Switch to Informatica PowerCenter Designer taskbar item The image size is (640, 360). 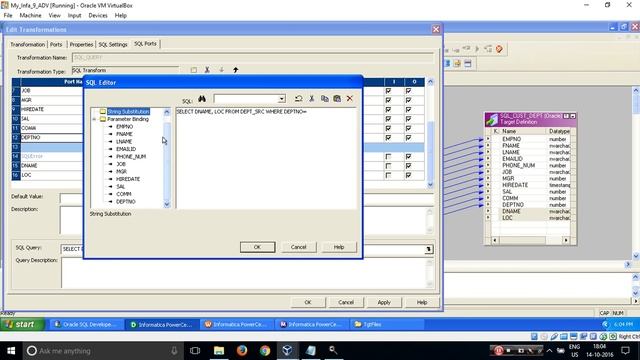pyautogui.click(x=161, y=324)
